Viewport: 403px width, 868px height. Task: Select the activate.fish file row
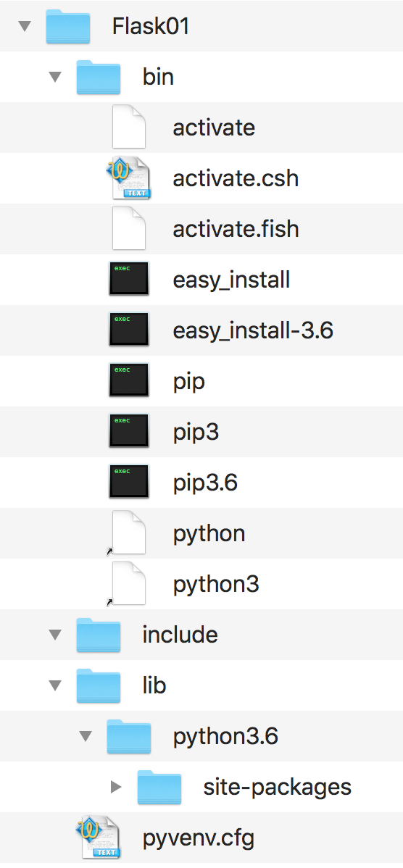tap(201, 229)
